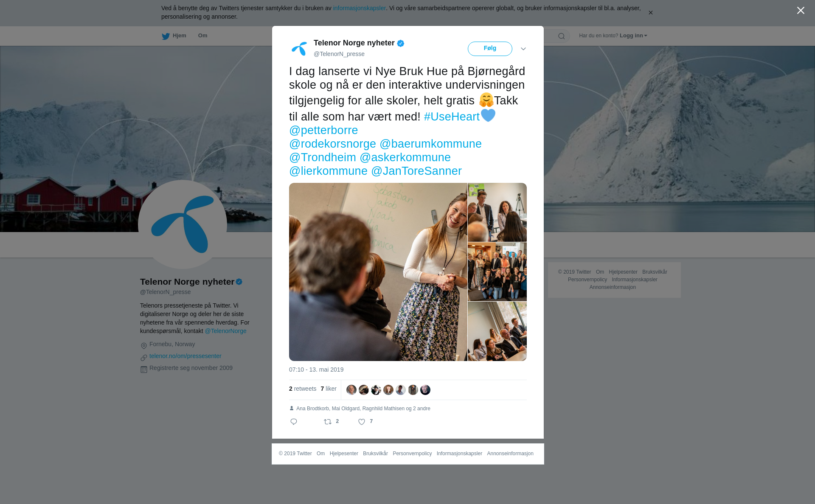The height and width of the screenshot is (504, 815).
Task: Open the large classroom photo
Action: [x=378, y=272]
